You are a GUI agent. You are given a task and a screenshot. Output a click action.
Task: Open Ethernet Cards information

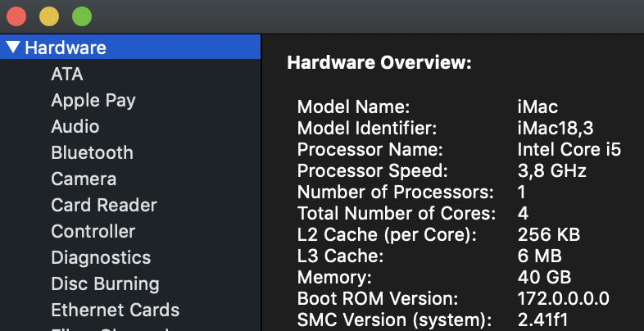tap(115, 310)
